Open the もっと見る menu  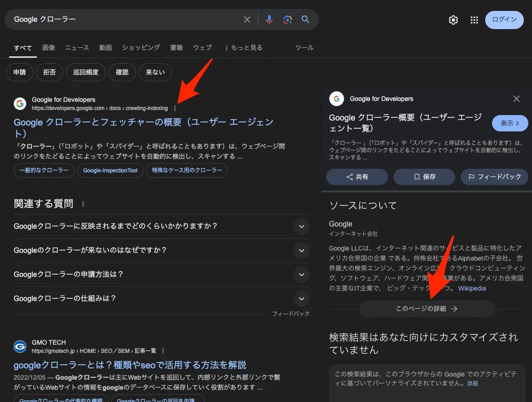(x=244, y=48)
